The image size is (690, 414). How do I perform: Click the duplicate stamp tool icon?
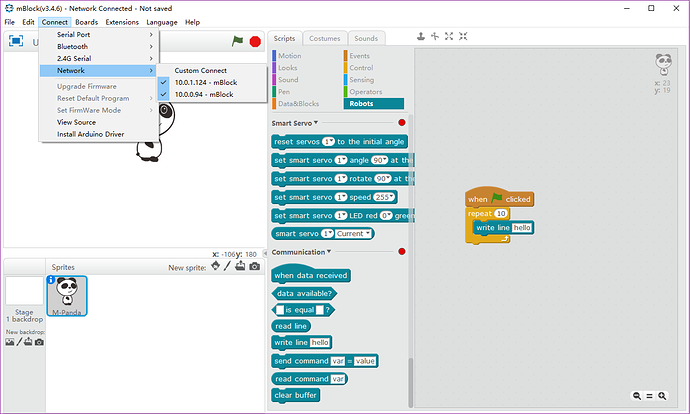(421, 36)
